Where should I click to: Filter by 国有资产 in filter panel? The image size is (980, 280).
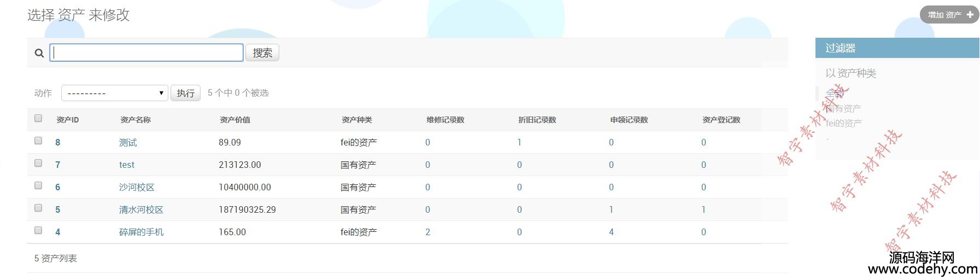[x=843, y=108]
